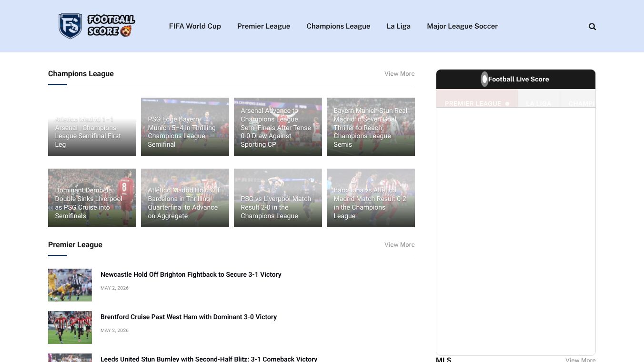Click the live indicator beside Football Live Score

click(484, 79)
